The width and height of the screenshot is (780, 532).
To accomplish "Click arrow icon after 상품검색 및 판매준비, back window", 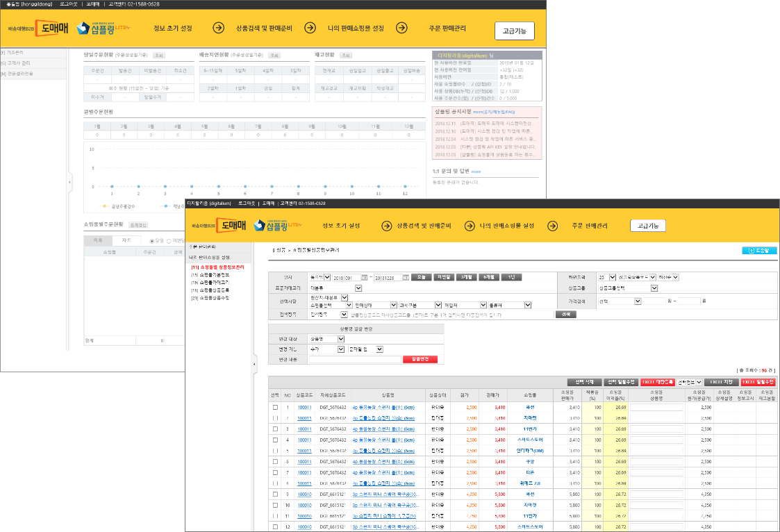I will [x=310, y=28].
